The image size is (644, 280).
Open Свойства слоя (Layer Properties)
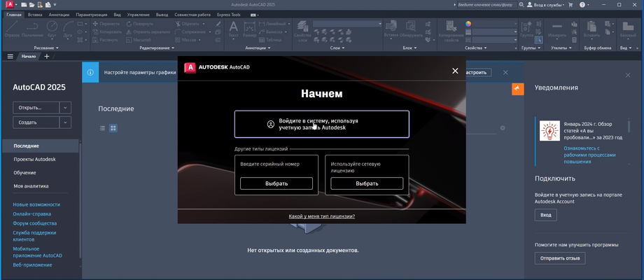(x=302, y=31)
